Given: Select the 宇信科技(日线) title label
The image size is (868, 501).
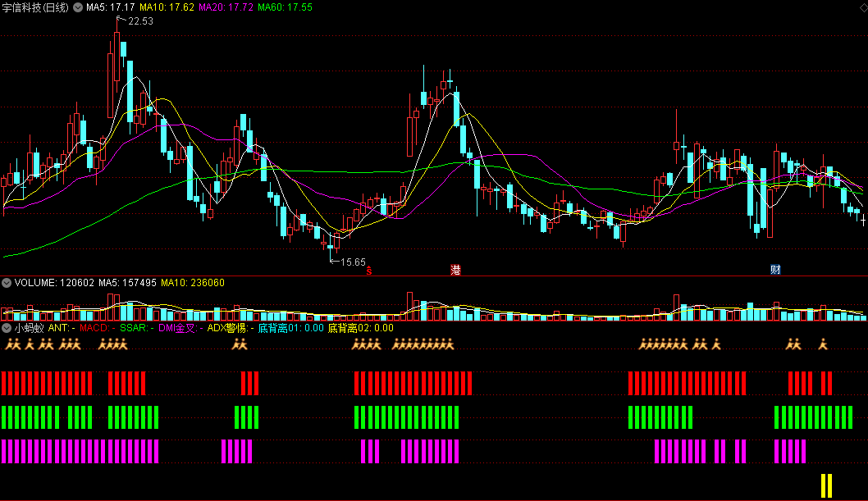Looking at the screenshot, I should (35, 7).
